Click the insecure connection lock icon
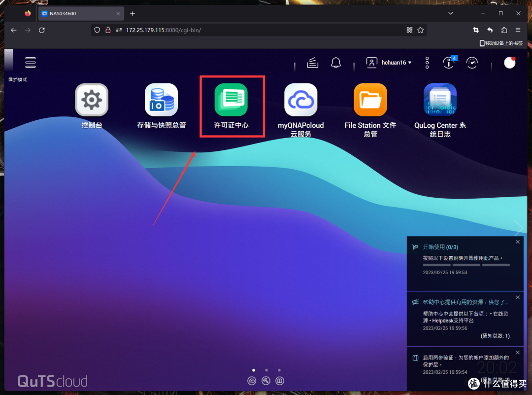Screen dimensions: 532x395 point(108,30)
